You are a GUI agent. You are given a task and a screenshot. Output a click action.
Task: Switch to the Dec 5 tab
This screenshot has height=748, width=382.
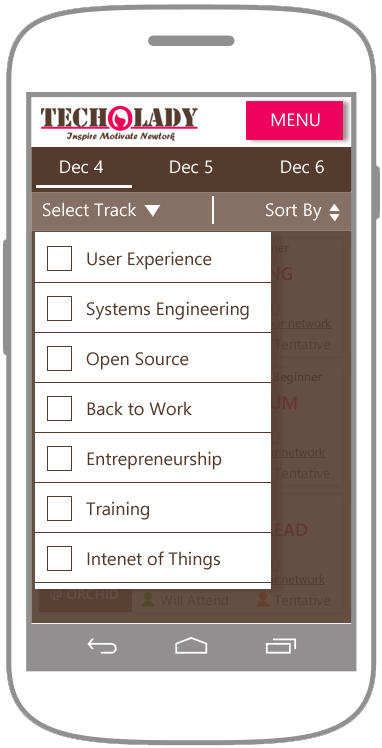(x=191, y=167)
